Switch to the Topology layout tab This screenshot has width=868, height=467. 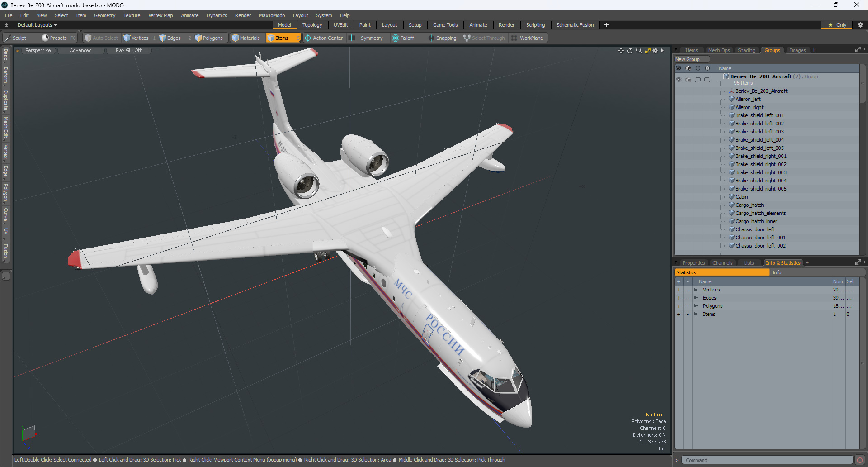click(x=312, y=25)
